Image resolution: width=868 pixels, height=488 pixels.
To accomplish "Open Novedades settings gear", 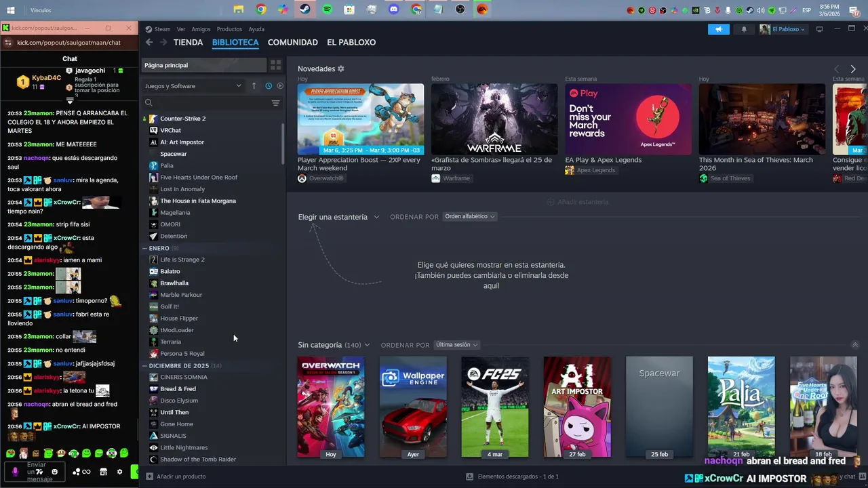I will coord(341,69).
